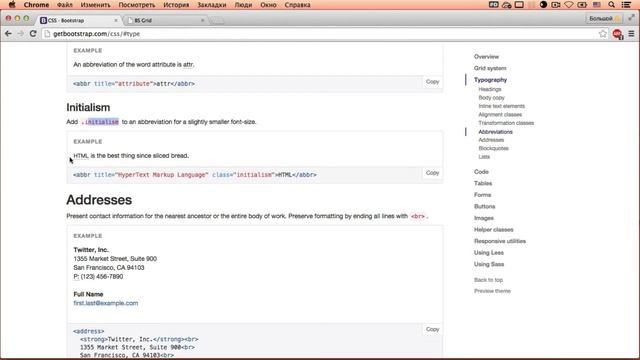Viewport: 640px width, 360px height.
Task: Click the page icon in address bar
Action: coord(47,34)
